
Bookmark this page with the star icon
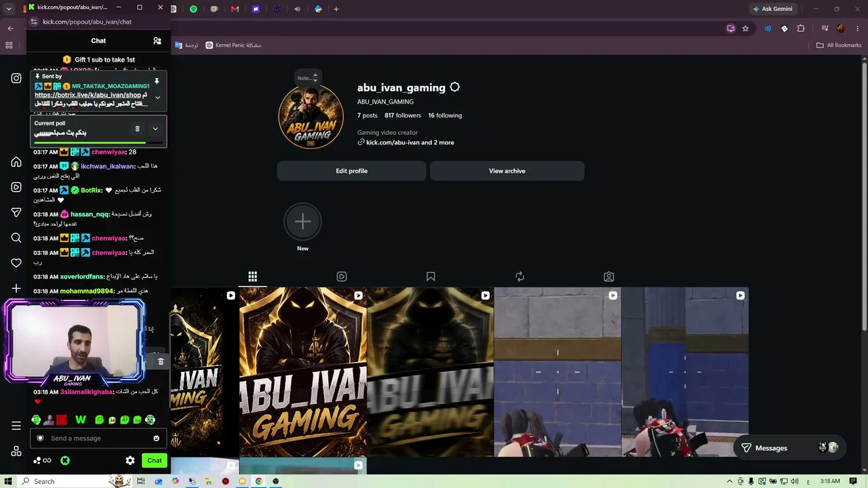pyautogui.click(x=745, y=28)
